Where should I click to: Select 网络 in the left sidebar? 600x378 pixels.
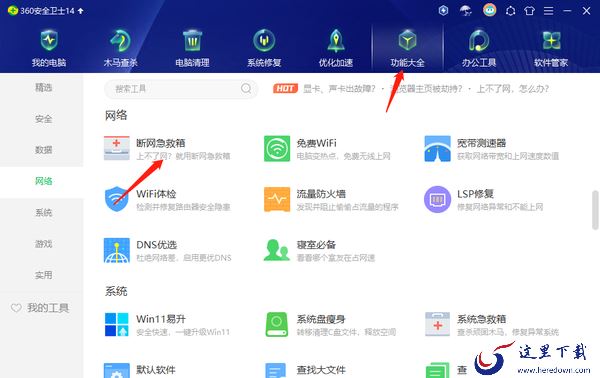pos(41,181)
